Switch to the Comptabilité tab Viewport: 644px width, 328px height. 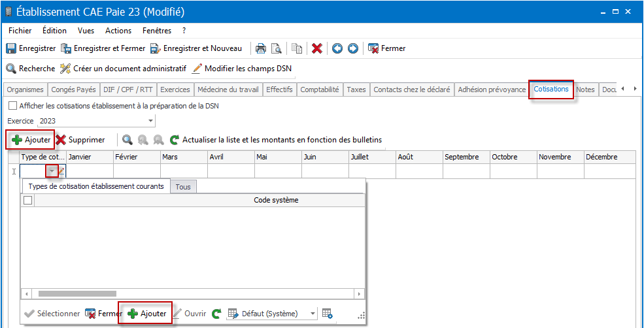[320, 90]
